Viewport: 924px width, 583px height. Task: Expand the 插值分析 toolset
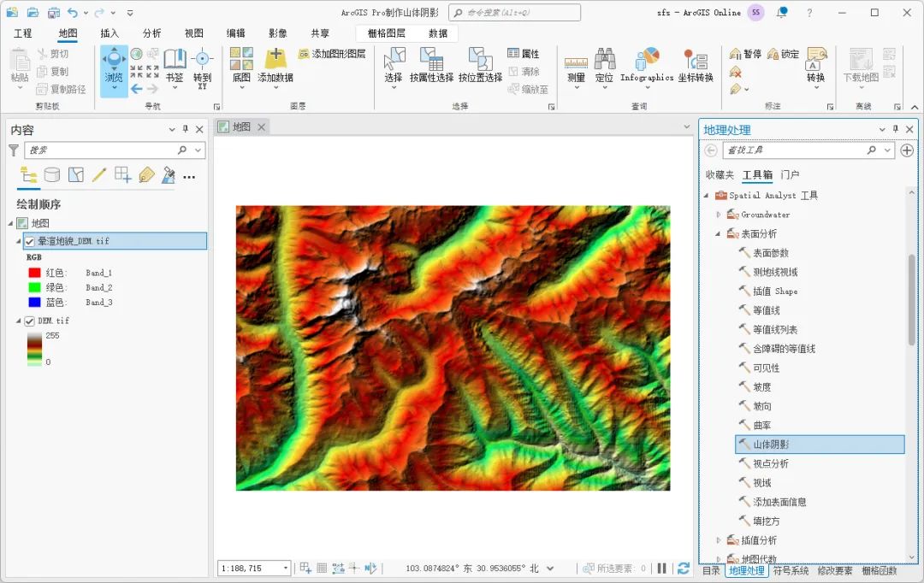tap(719, 540)
